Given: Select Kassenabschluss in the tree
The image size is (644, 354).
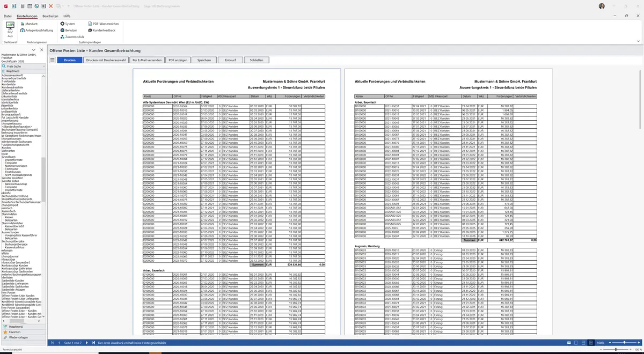Looking at the screenshot, I should pos(14,247).
